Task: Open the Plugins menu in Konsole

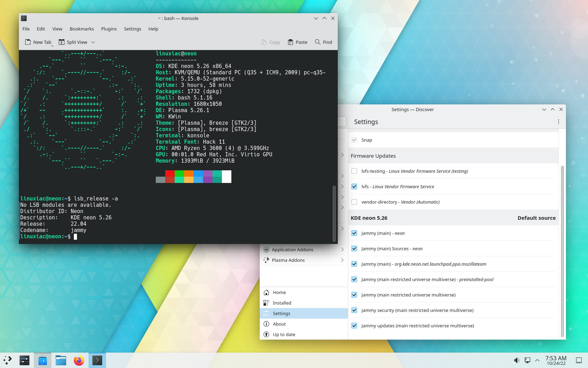Action: click(x=109, y=29)
